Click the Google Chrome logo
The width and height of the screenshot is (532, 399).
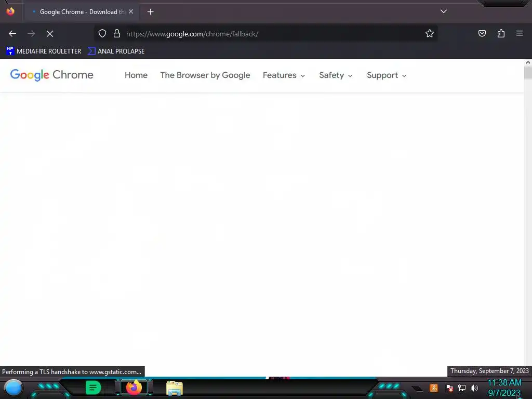tap(51, 75)
